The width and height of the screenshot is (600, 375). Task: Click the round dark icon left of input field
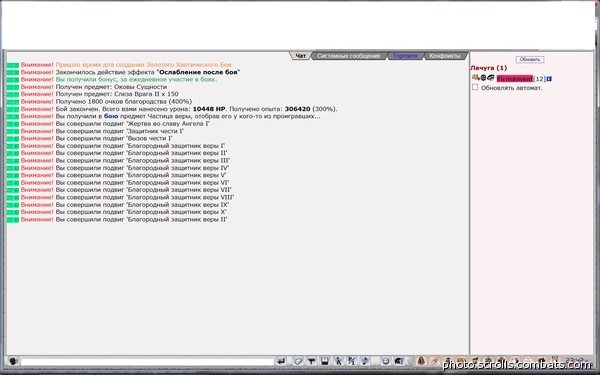13,361
